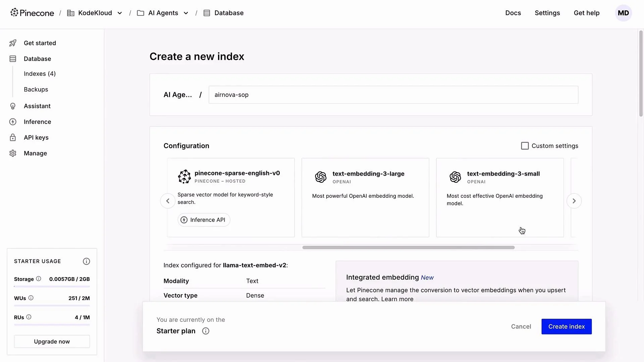
Task: Enable the Custom settings checkbox
Action: pyautogui.click(x=525, y=146)
